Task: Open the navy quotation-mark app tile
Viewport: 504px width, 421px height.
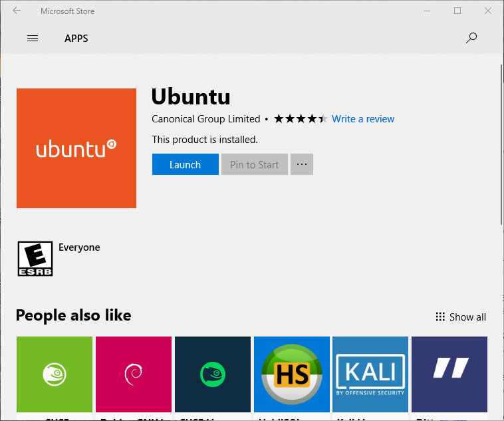Action: [449, 374]
